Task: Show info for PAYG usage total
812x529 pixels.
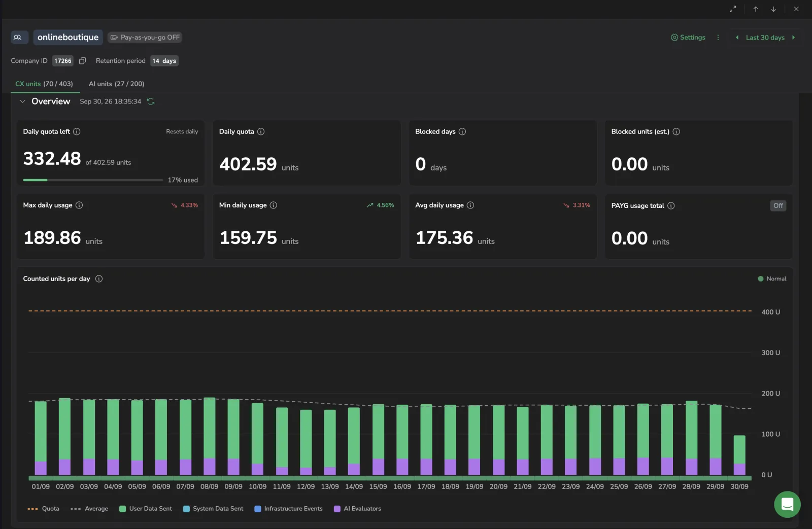Action: 671,205
